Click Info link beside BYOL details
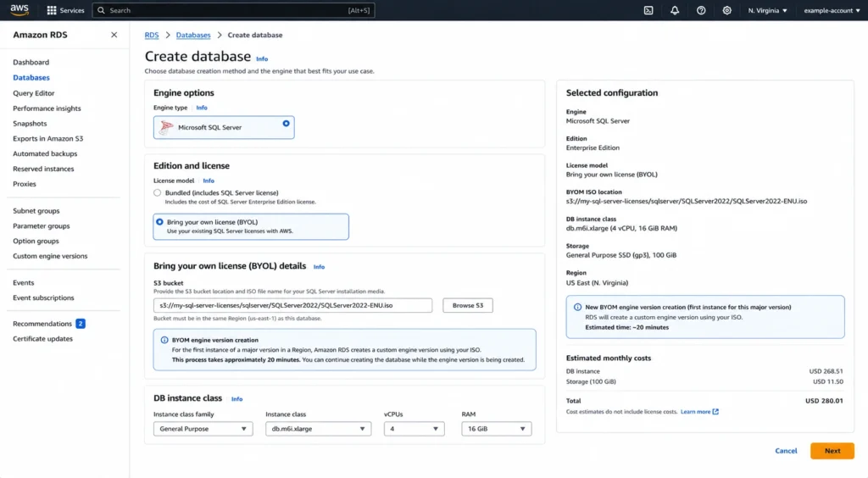The width and height of the screenshot is (868, 478). [x=319, y=267]
